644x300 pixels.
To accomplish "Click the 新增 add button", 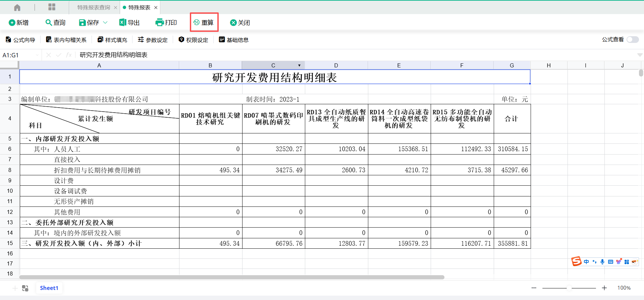I will click(x=18, y=22).
